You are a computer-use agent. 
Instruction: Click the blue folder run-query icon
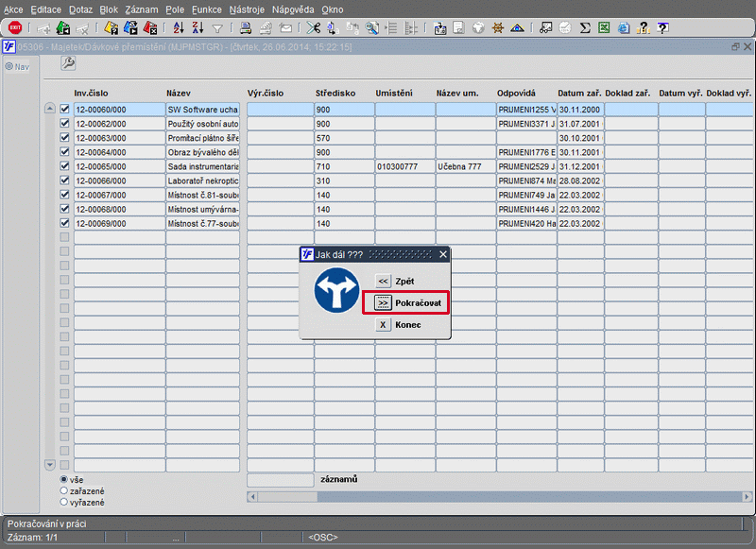(130, 28)
